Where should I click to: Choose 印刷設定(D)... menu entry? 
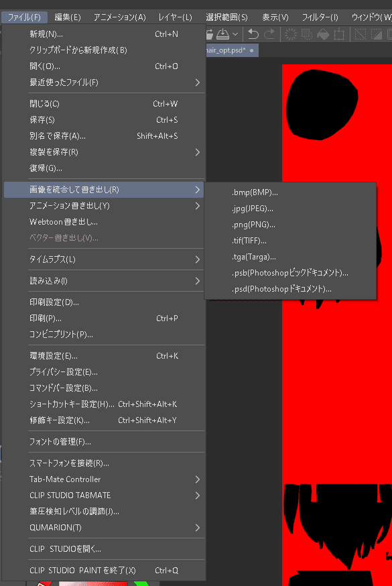[104, 302]
